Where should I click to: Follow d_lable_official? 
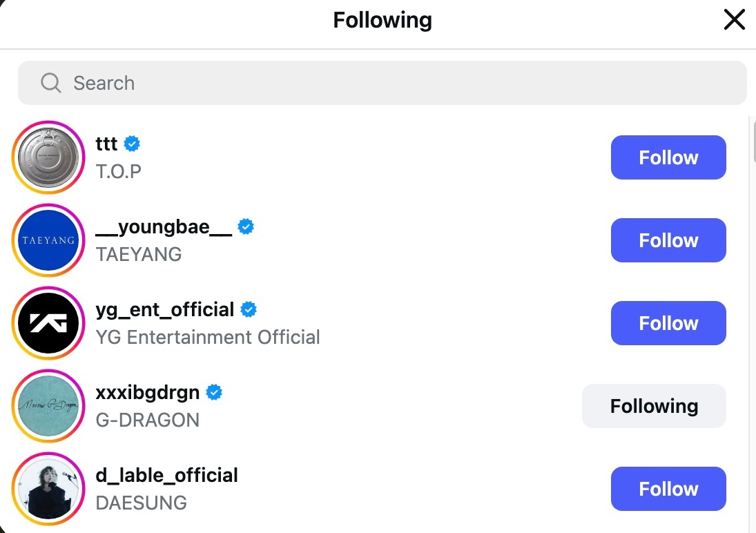pos(668,488)
